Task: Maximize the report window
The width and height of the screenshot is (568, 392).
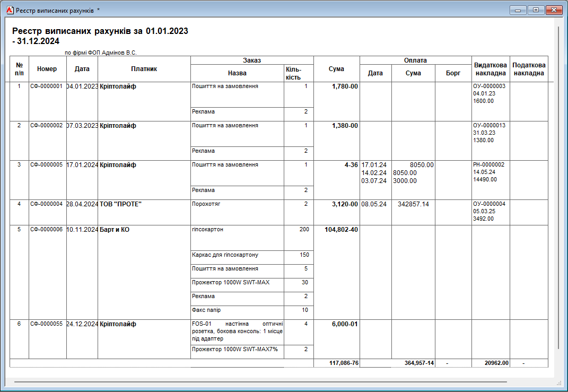Action: [x=536, y=10]
